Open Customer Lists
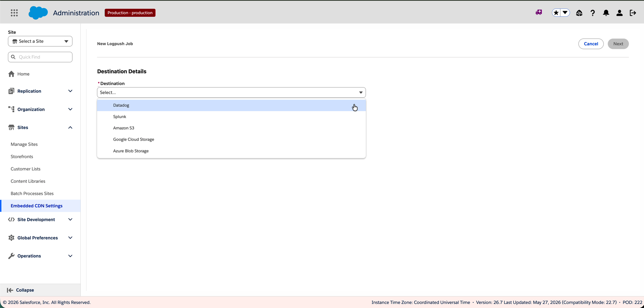This screenshot has width=644, height=308. coord(25,169)
